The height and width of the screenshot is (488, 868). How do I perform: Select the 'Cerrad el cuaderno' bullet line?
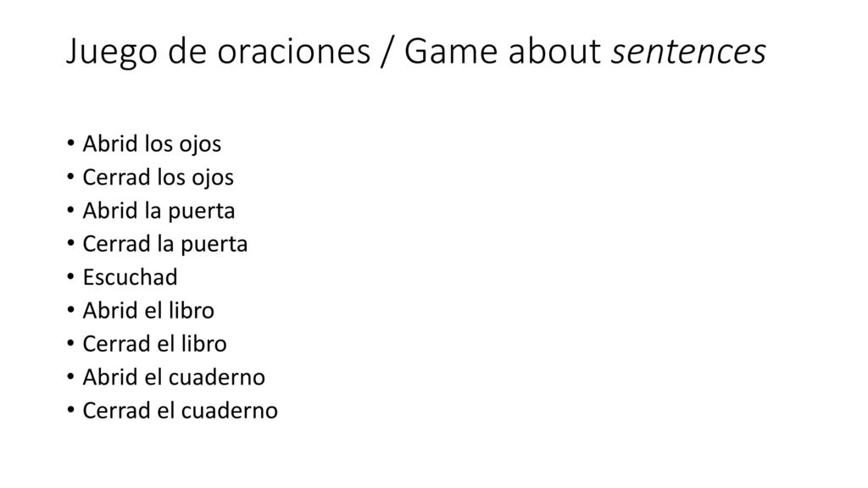[180, 411]
